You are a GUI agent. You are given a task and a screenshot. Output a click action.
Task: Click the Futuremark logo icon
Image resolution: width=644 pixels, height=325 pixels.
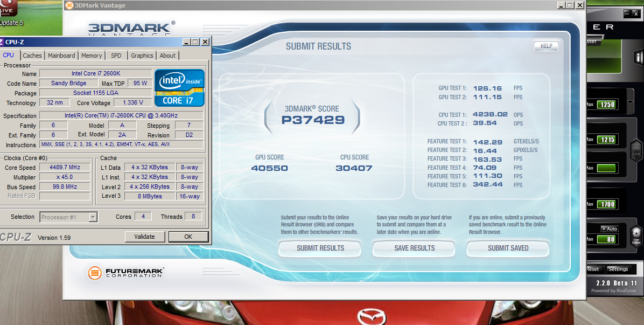(95, 272)
